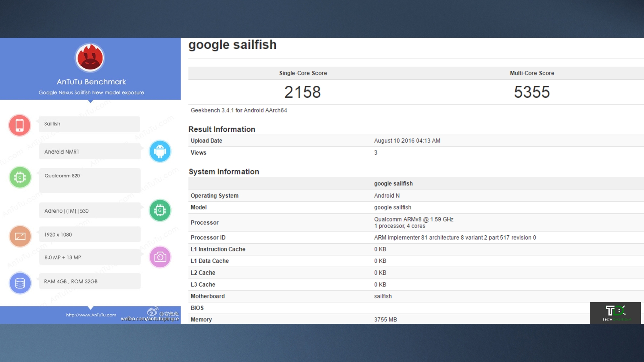Click the pink camera icon
The image size is (644, 362).
click(160, 257)
